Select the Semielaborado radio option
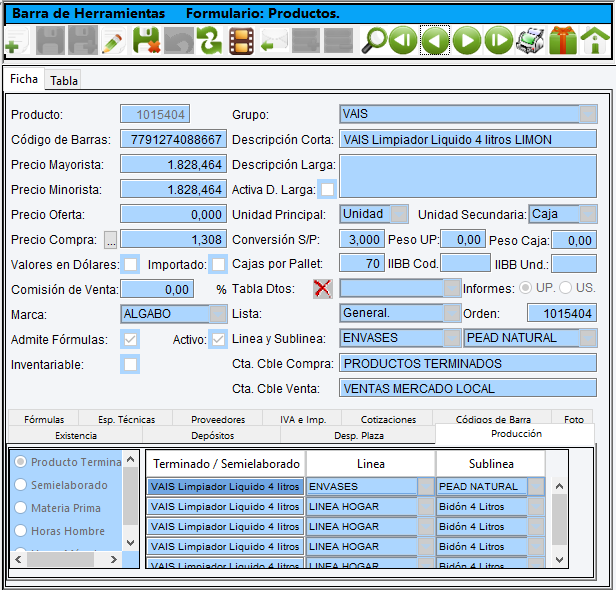Image resolution: width=616 pixels, height=590 pixels. pyautogui.click(x=20, y=485)
